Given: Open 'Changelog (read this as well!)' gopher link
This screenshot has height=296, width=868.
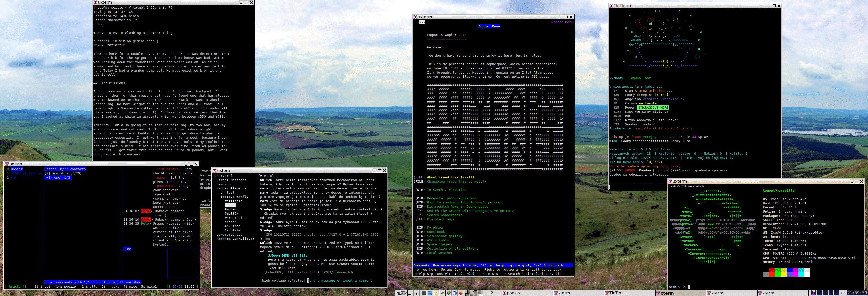Looking at the screenshot, I should point(457,181).
